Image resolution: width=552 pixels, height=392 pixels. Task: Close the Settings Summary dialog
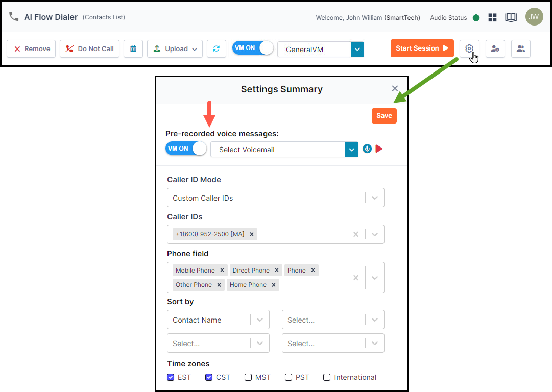395,89
